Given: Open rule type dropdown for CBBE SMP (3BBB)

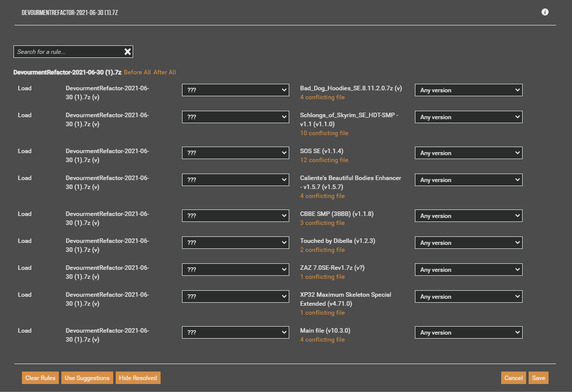Looking at the screenshot, I should coord(236,216).
